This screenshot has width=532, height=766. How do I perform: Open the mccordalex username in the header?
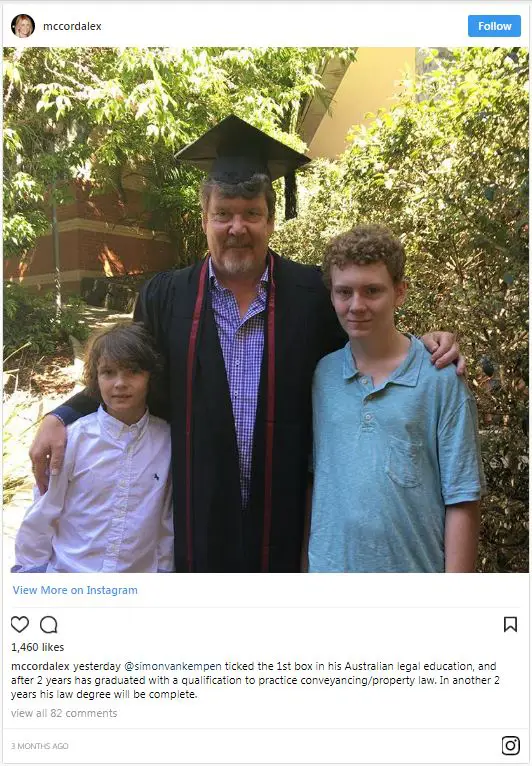[x=72, y=26]
